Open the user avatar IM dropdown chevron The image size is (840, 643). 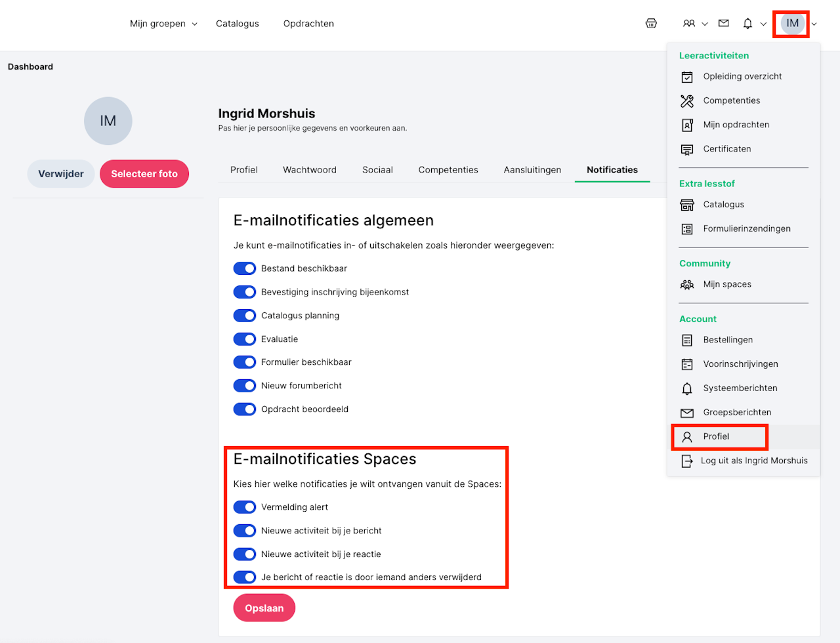814,24
